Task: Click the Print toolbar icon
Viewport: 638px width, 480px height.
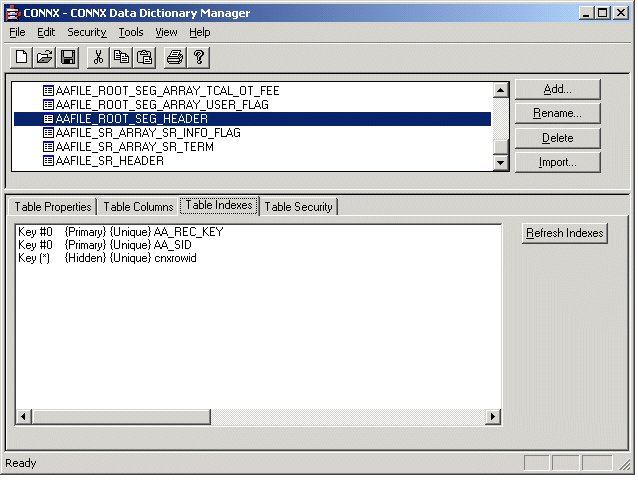Action: 175,57
